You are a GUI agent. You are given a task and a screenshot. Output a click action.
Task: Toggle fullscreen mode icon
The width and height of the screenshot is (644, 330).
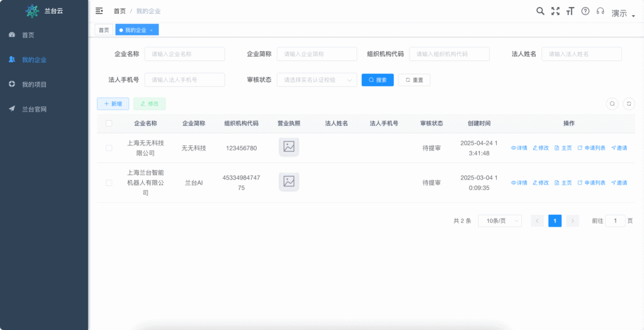coord(555,11)
